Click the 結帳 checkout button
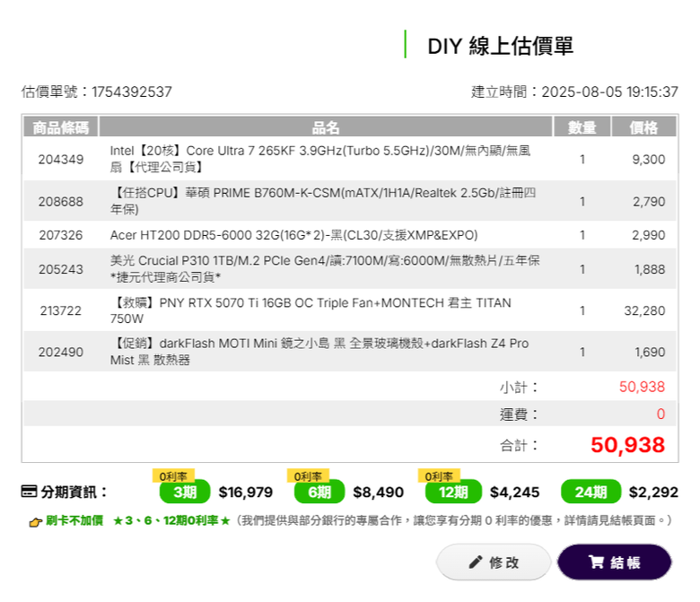 614,562
